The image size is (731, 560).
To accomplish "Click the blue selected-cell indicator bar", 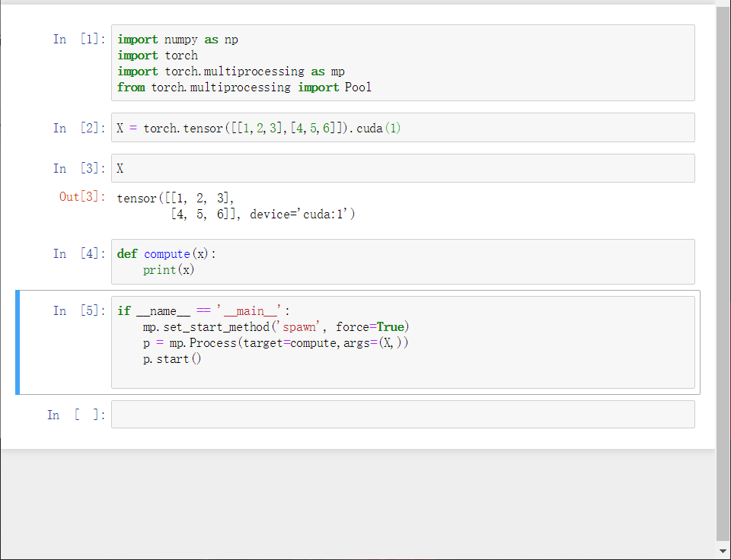I will pyautogui.click(x=18, y=342).
